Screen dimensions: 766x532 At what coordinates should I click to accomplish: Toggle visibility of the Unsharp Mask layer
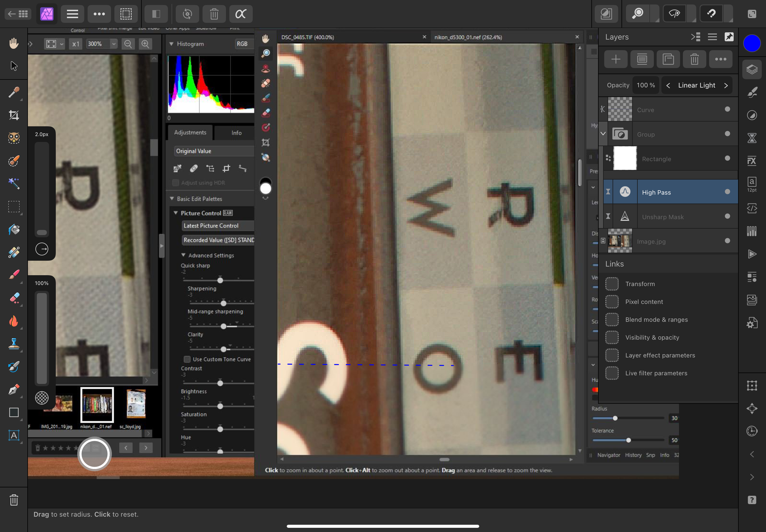[727, 216]
